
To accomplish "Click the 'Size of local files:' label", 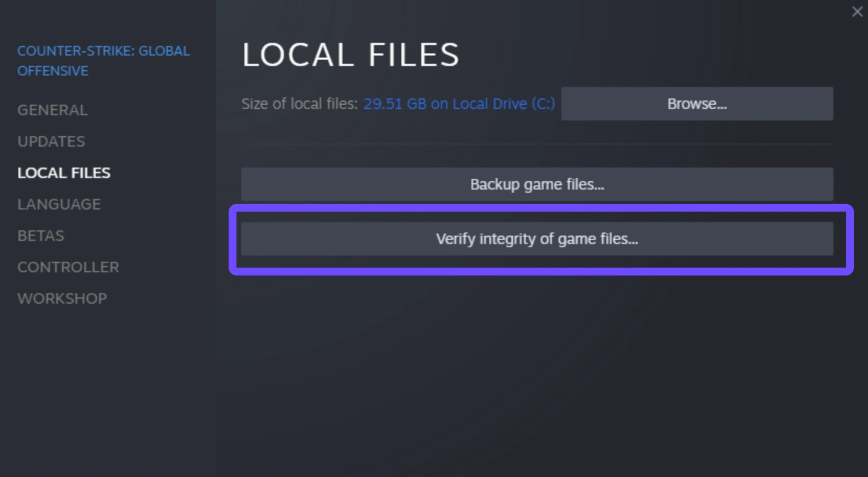I will point(299,104).
